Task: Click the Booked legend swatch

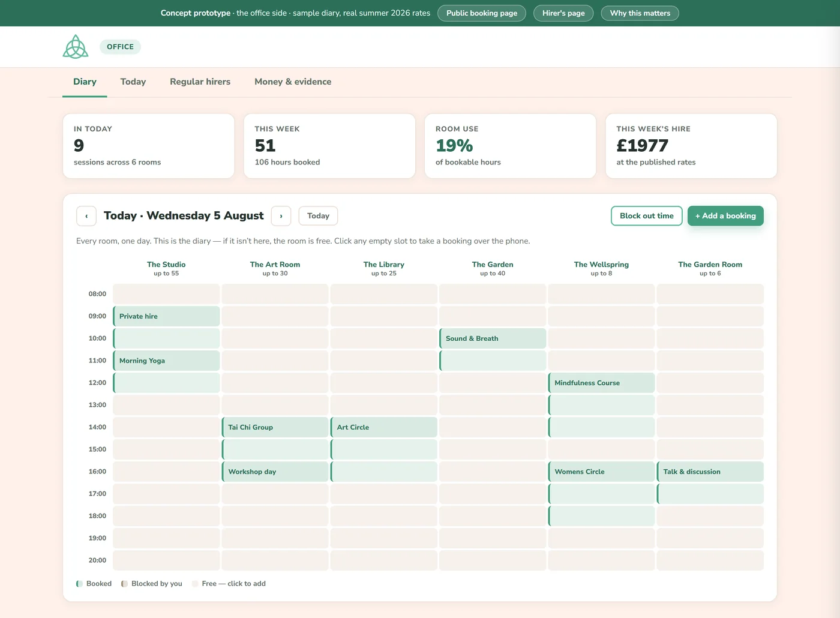Action: pyautogui.click(x=79, y=584)
